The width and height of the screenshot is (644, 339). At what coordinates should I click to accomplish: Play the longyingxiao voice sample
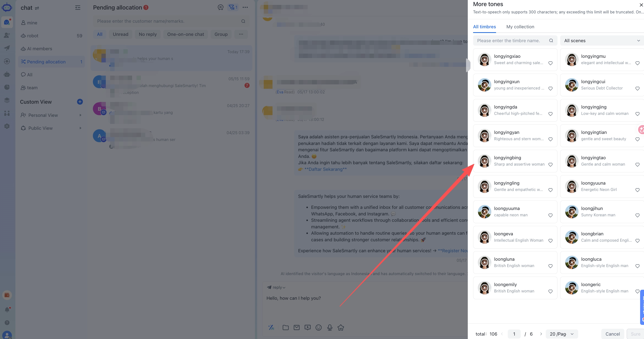coord(485,60)
